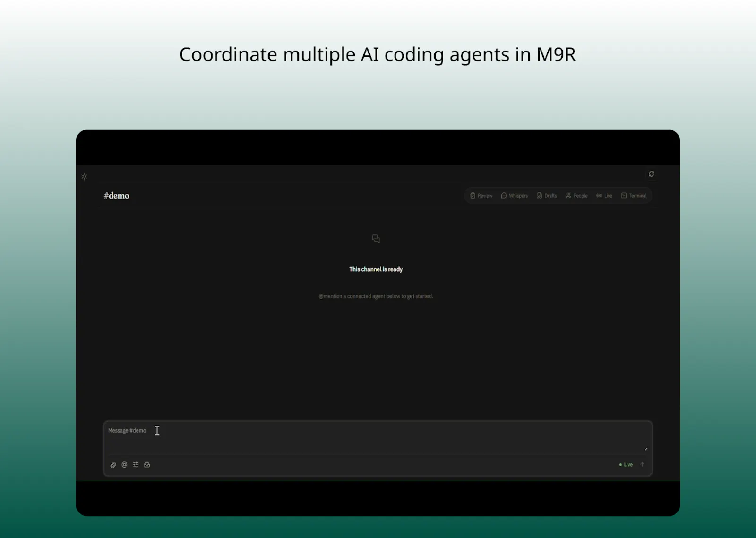756x538 pixels.
Task: Click the chat bubbles icon above ready message
Action: pyautogui.click(x=376, y=239)
